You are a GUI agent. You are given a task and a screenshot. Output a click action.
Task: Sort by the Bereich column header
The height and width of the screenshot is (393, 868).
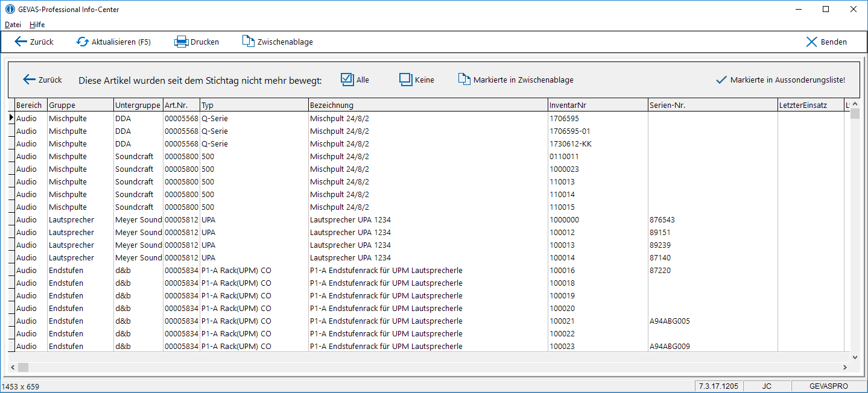click(x=31, y=105)
